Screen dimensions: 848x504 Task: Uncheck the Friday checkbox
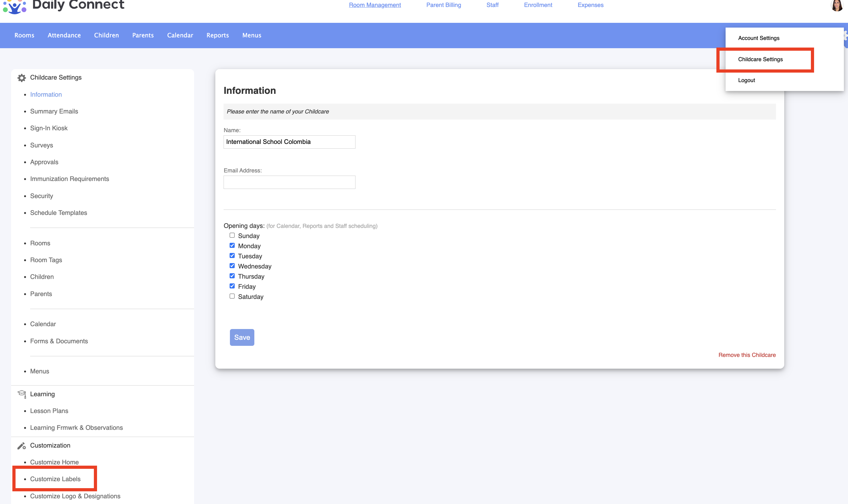click(232, 286)
